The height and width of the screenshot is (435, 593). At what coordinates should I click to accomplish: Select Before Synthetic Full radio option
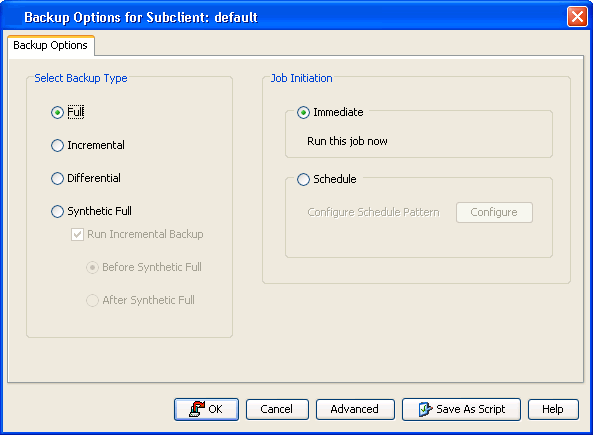pos(92,267)
